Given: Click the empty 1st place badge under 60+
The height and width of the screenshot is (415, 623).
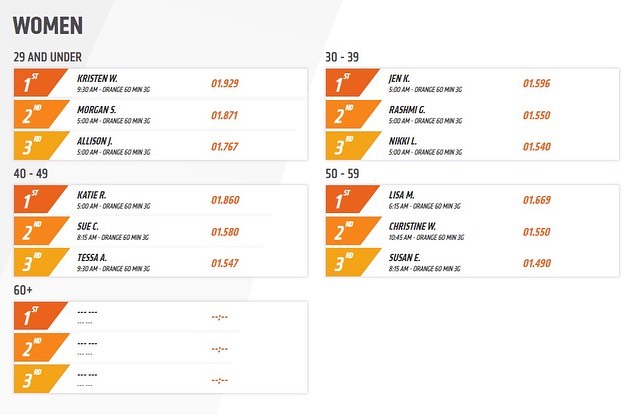Looking at the screenshot, I should pyautogui.click(x=38, y=316).
